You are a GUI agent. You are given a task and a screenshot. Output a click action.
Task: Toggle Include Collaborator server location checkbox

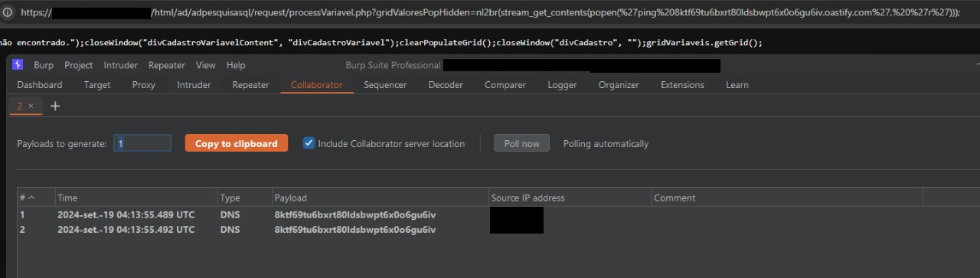(x=309, y=143)
